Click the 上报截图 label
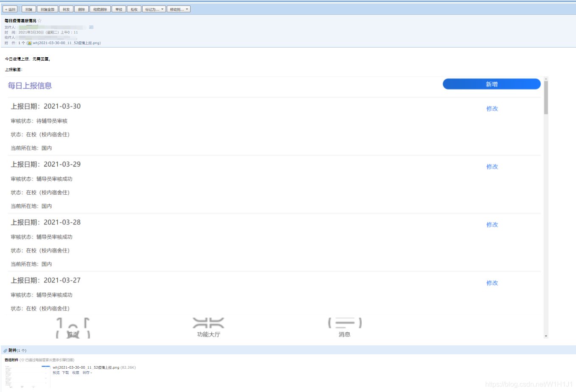 14,70
